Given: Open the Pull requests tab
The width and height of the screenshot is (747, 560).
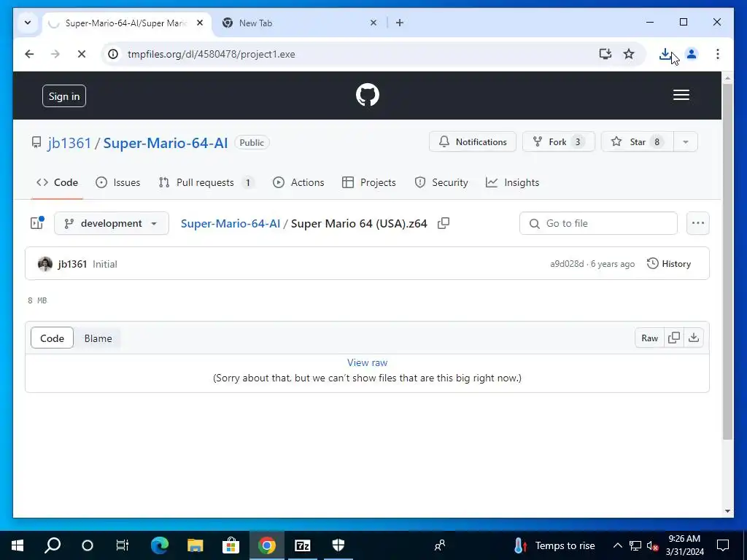Looking at the screenshot, I should point(206,182).
